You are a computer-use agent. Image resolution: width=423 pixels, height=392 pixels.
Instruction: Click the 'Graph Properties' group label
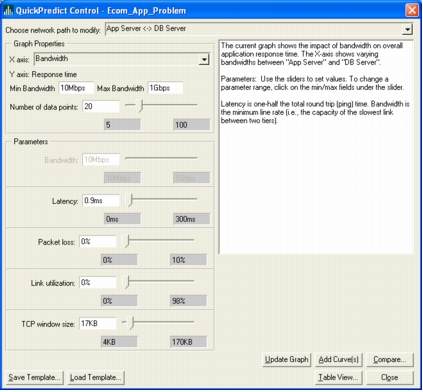coord(39,44)
